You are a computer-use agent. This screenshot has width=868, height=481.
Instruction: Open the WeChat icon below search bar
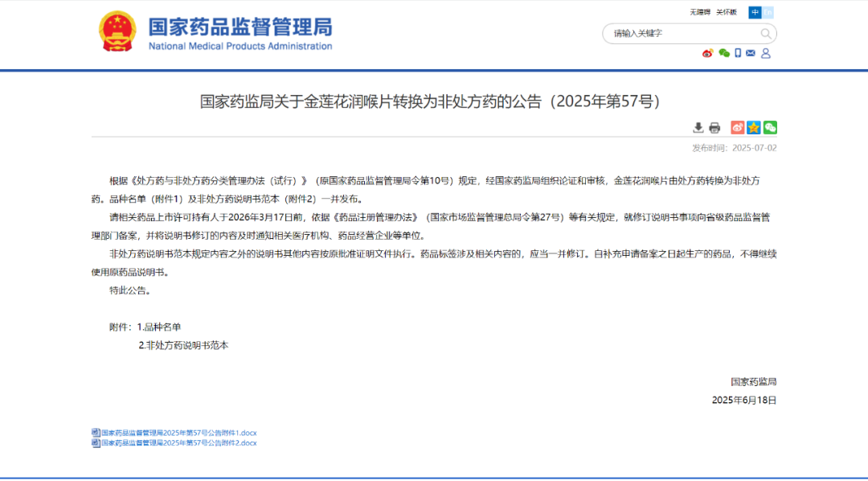(x=723, y=53)
